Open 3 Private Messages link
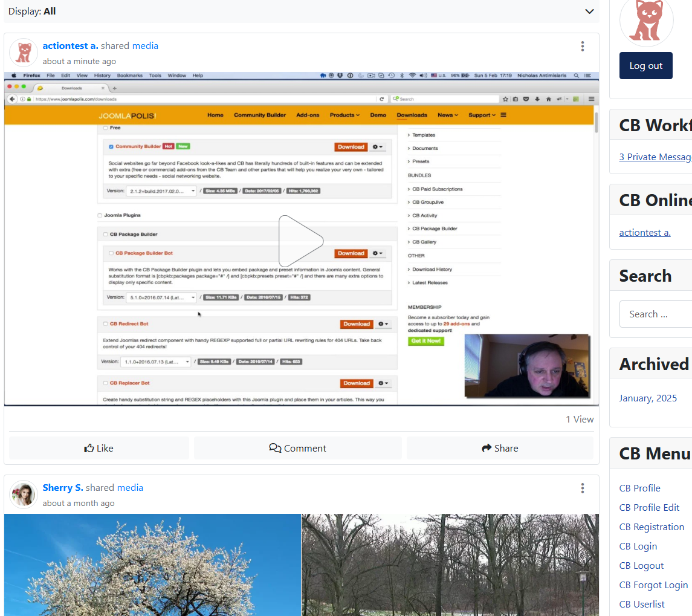The image size is (692, 616). click(655, 157)
